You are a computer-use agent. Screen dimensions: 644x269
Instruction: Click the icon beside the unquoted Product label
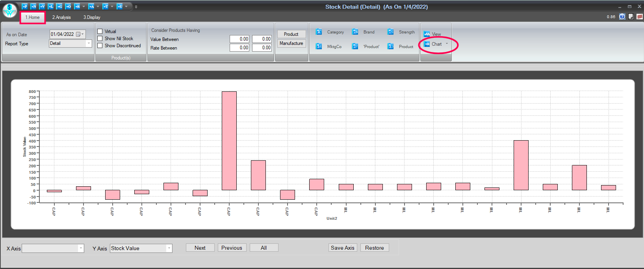[390, 46]
